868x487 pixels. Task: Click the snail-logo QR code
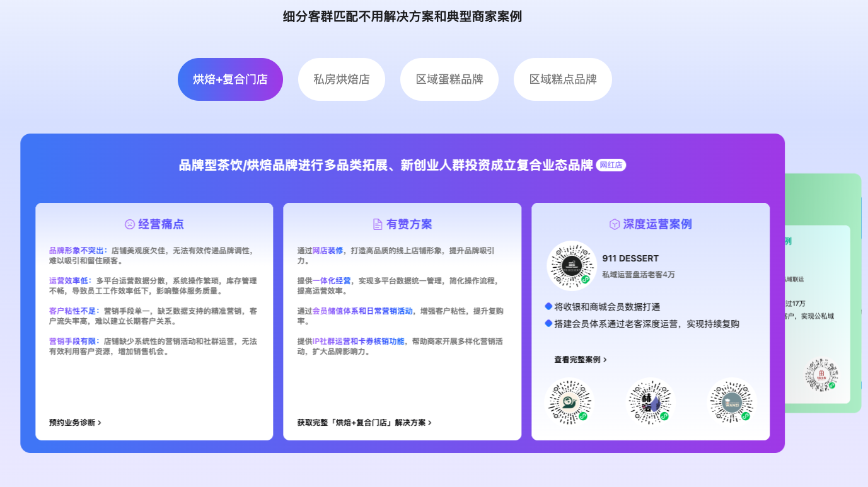point(569,402)
